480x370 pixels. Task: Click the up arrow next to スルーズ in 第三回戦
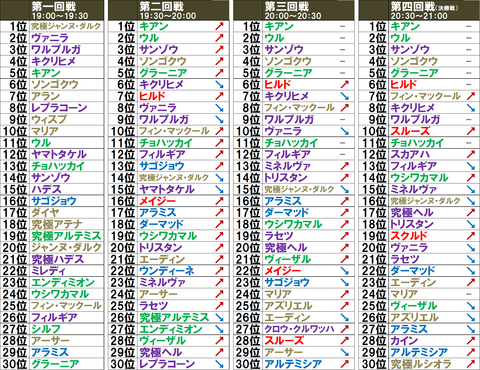[344, 341]
